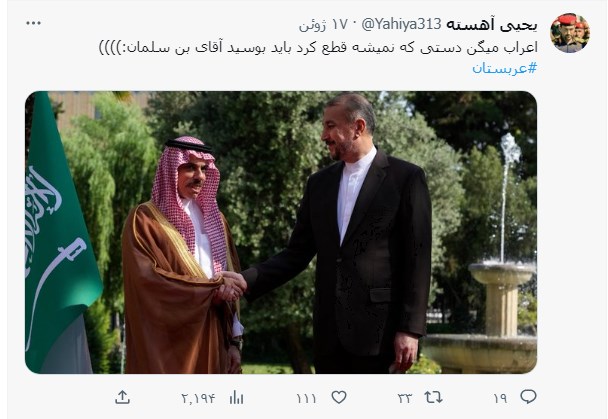Click the share upload arrow icon
Image resolution: width=608 pixels, height=419 pixels.
pyautogui.click(x=122, y=397)
